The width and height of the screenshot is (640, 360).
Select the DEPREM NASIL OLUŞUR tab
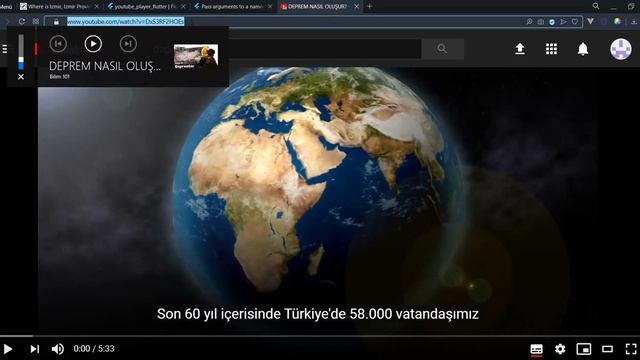318,7
